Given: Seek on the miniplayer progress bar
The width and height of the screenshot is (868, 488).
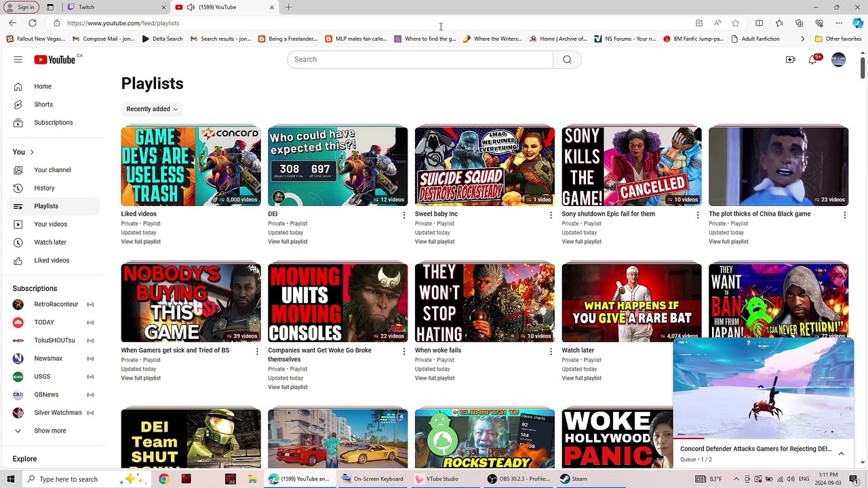Looking at the screenshot, I should (764, 438).
